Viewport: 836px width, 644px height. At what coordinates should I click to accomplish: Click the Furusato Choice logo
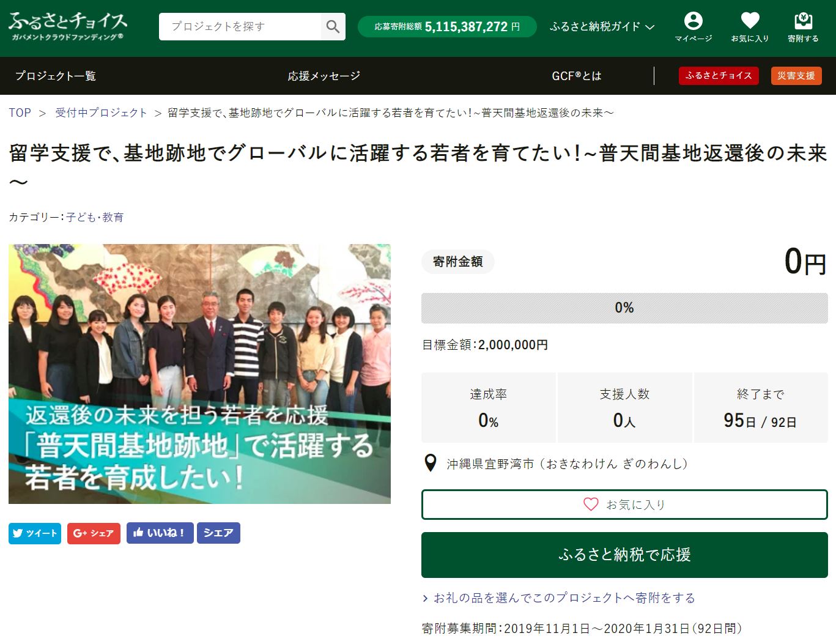(68, 26)
